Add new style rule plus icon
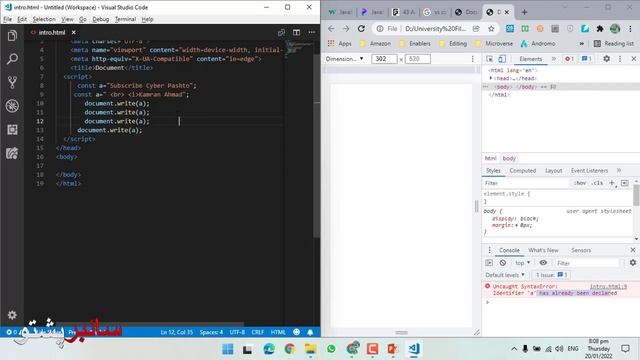 click(x=612, y=183)
